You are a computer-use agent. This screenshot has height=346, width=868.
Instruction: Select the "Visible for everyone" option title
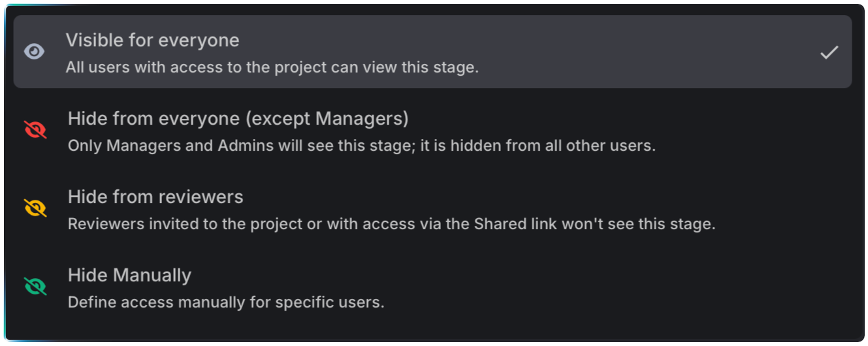coord(152,40)
